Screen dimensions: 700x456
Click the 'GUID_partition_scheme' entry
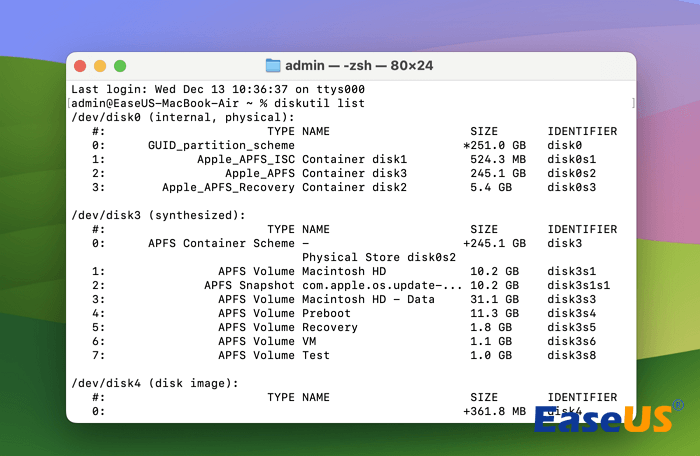[221, 145]
